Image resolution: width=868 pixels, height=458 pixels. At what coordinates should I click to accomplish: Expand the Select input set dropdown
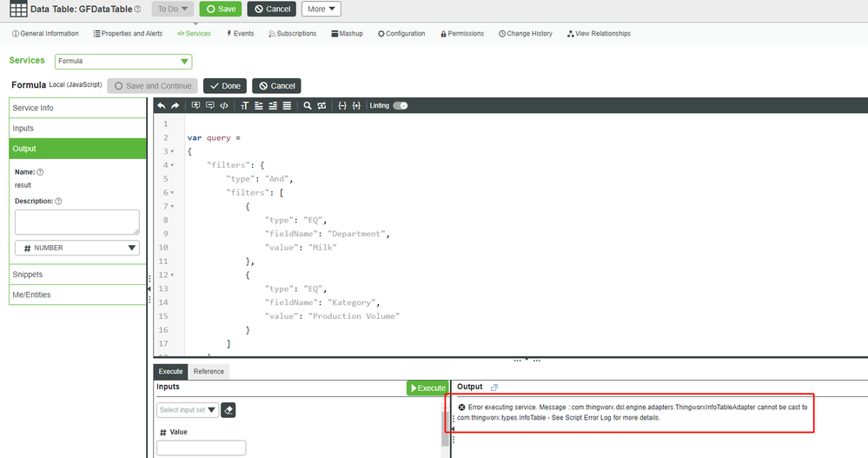187,410
